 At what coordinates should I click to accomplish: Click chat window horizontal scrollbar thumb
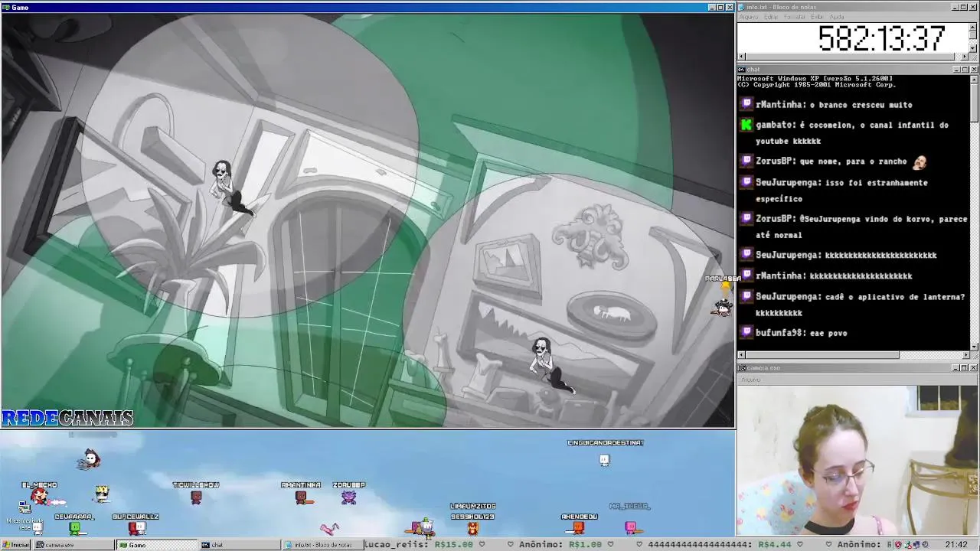pyautogui.click(x=822, y=355)
